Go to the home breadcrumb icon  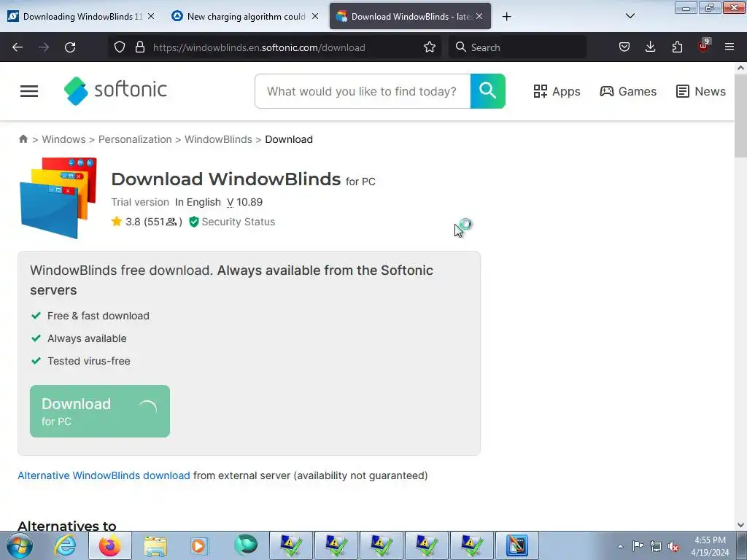point(23,139)
